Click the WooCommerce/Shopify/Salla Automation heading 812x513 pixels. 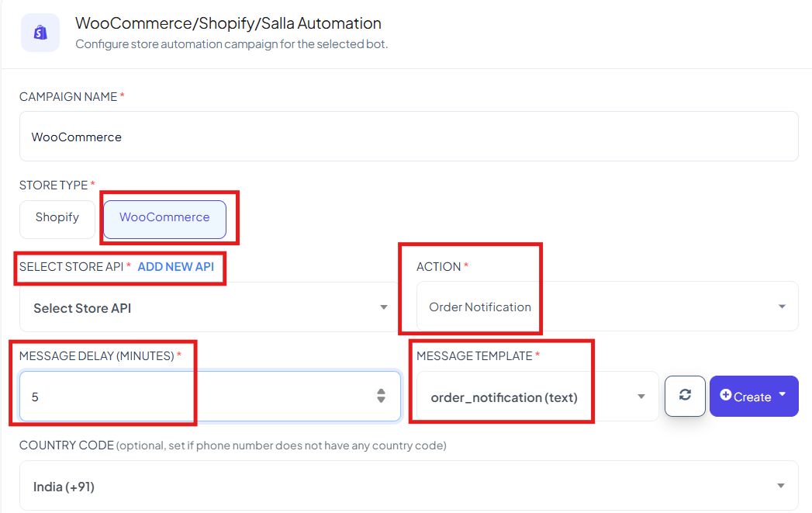pyautogui.click(x=228, y=23)
